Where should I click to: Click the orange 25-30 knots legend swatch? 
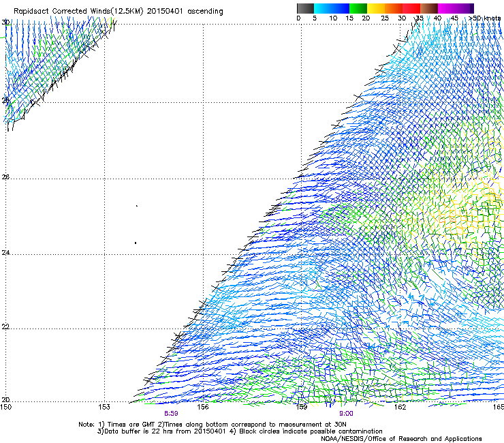point(394,8)
